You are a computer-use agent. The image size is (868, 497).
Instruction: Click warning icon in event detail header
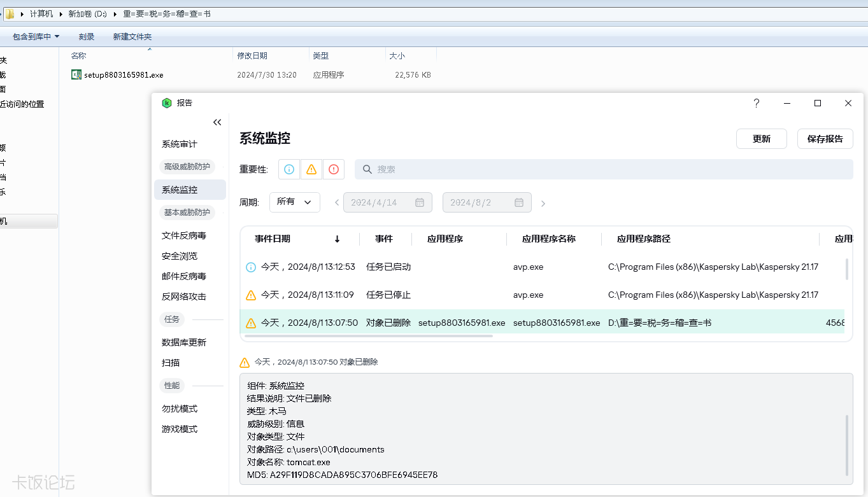(x=245, y=362)
